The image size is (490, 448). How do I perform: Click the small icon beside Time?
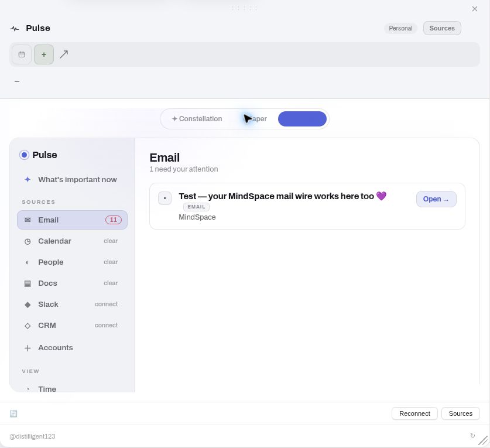click(28, 389)
